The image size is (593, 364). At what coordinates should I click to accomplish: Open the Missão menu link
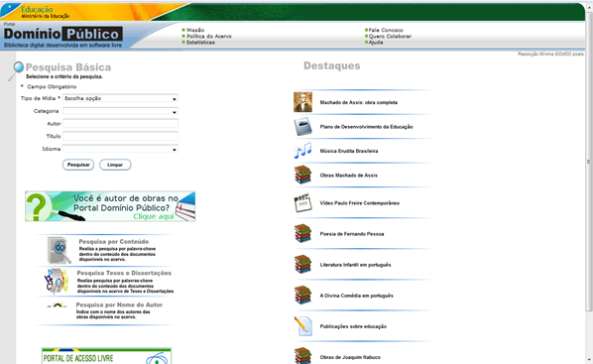[195, 30]
